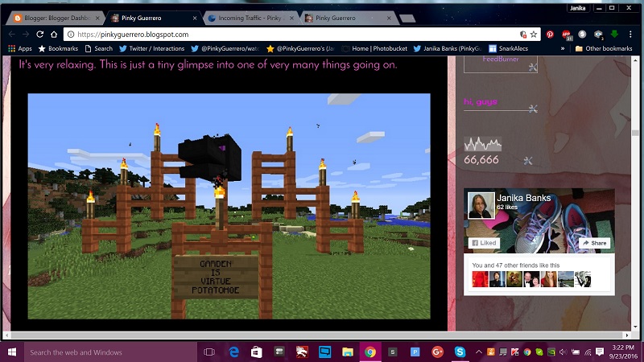644x362 pixels.
Task: Share the Janika Banks Facebook page
Action: pos(594,243)
